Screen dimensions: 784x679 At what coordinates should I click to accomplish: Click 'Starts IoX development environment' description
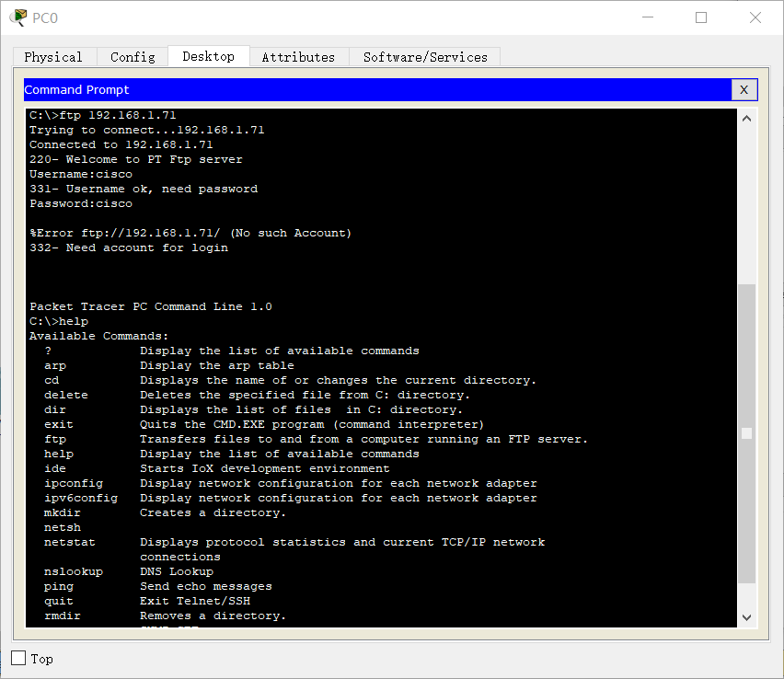click(x=264, y=468)
